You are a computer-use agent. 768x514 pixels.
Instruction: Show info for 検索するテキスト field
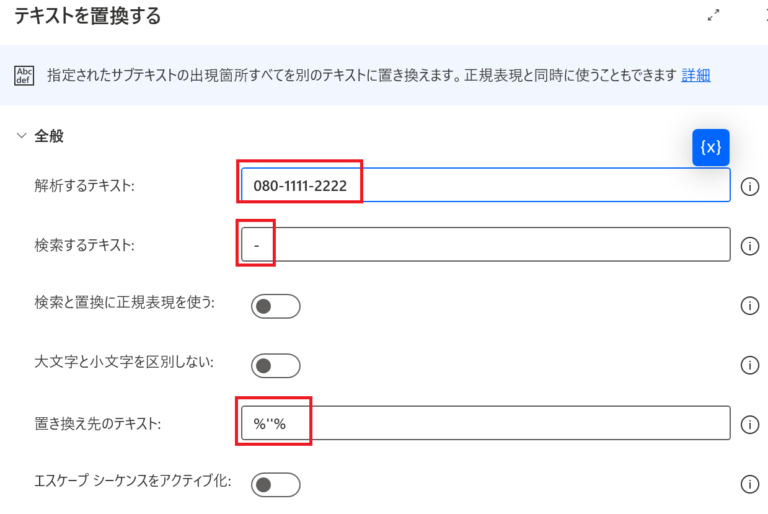coord(748,245)
